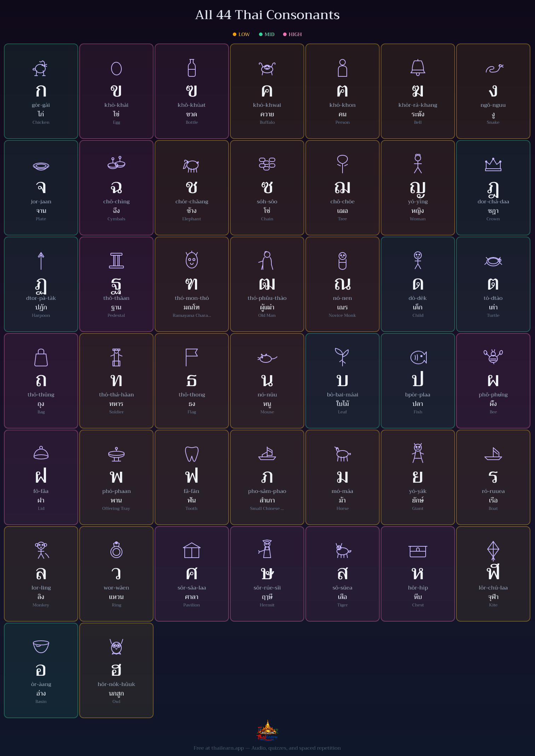The image size is (535, 756).
Task: Select the Horse mó-máa card
Action: pos(342,477)
